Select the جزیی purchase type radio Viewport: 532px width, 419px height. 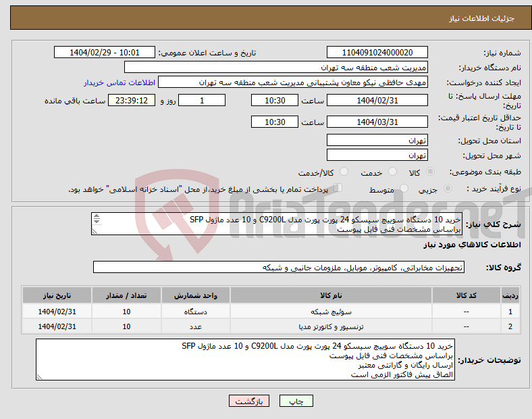coord(448,188)
